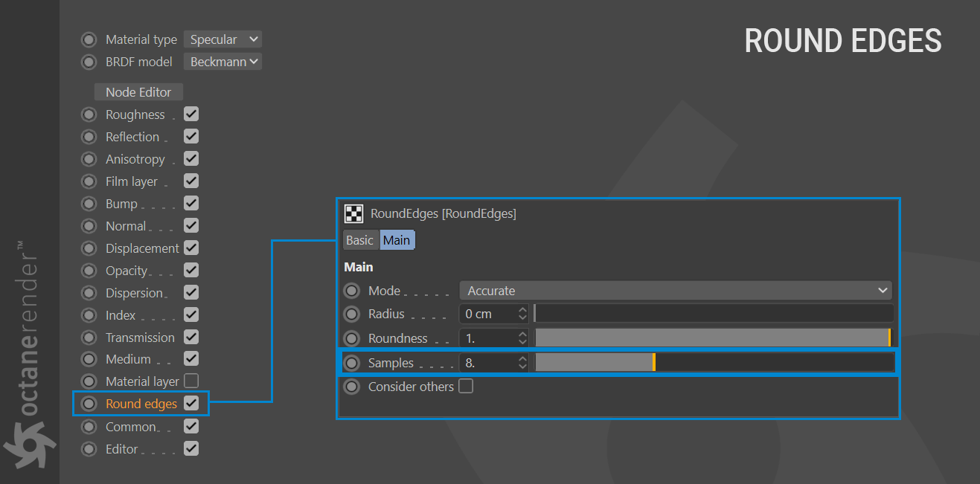Click the animation dot beside Common

coord(89,427)
